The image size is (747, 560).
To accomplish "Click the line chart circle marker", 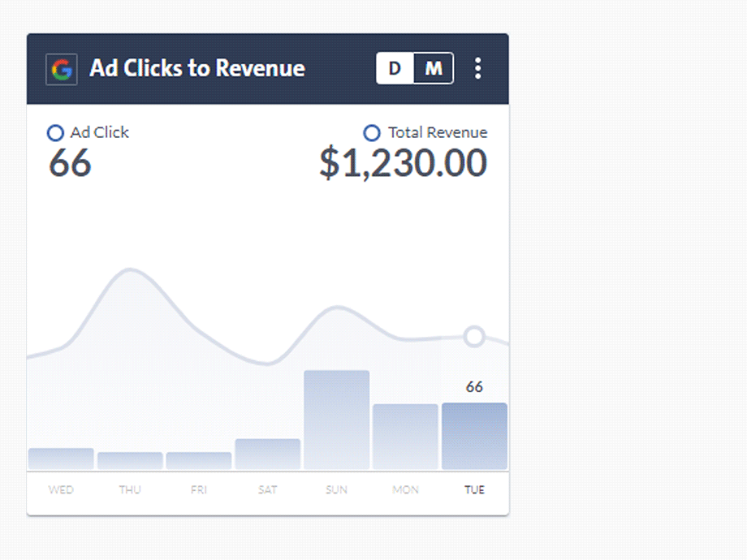I will point(474,336).
